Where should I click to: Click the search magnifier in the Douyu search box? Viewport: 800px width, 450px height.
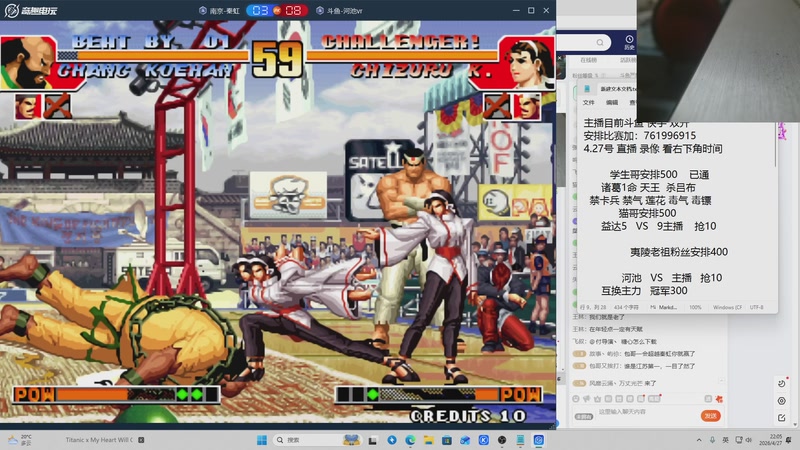point(600,42)
